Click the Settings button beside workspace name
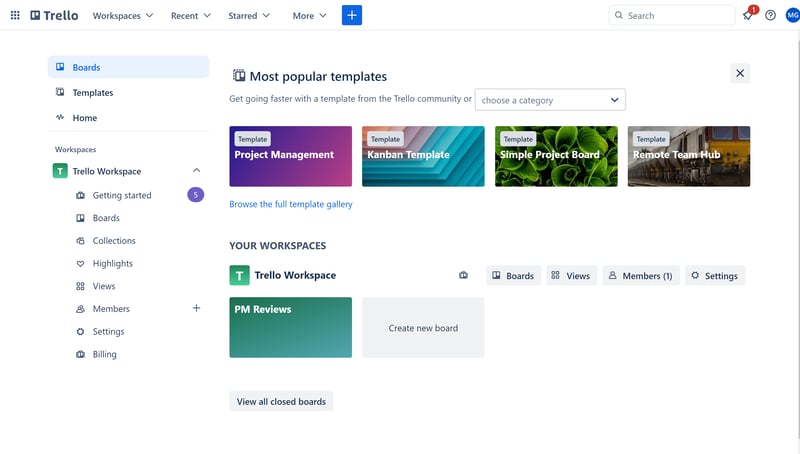 [715, 275]
